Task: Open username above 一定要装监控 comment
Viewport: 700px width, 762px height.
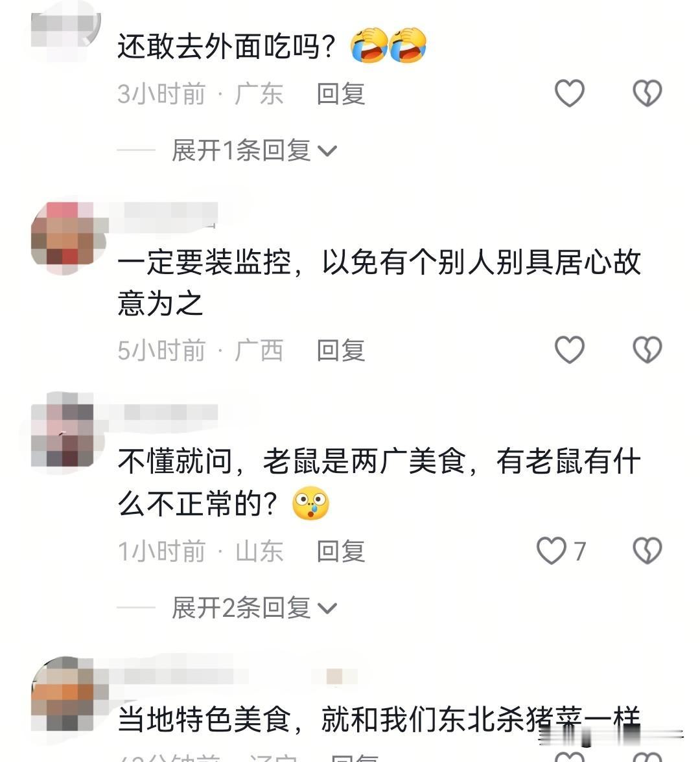Action: [170, 213]
